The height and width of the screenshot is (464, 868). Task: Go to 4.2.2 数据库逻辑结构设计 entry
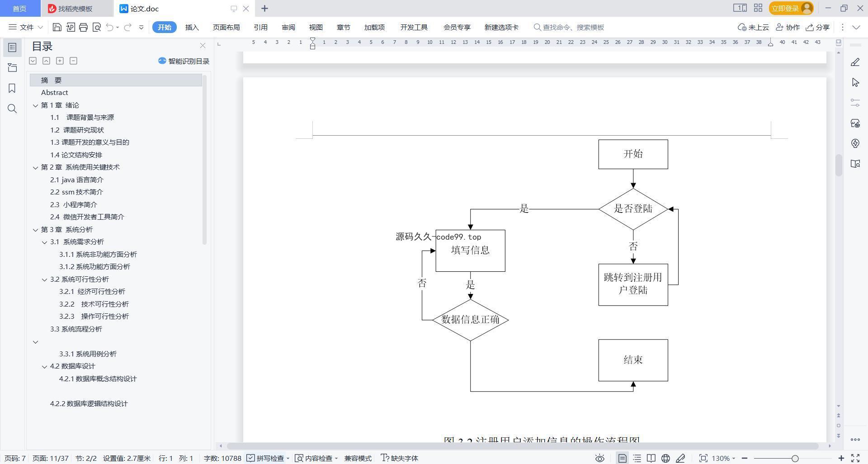click(x=89, y=403)
